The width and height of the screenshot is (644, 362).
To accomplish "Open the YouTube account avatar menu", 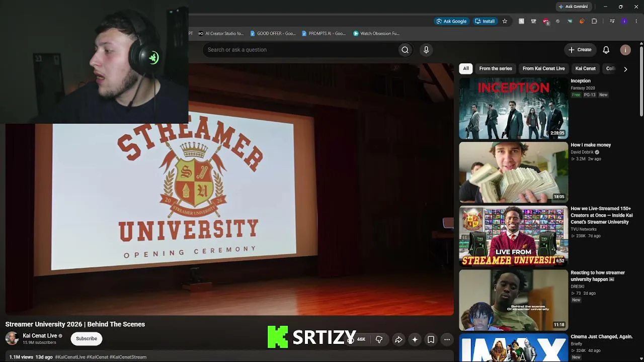I will 625,50.
